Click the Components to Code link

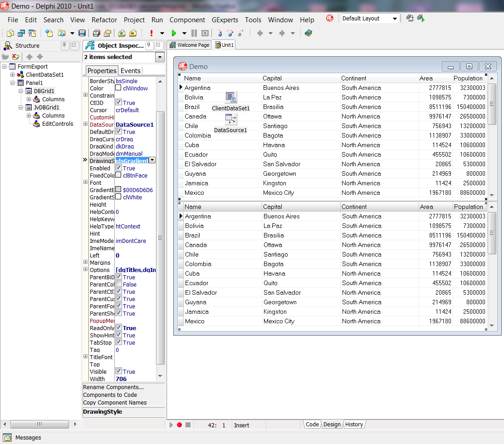pyautogui.click(x=110, y=395)
